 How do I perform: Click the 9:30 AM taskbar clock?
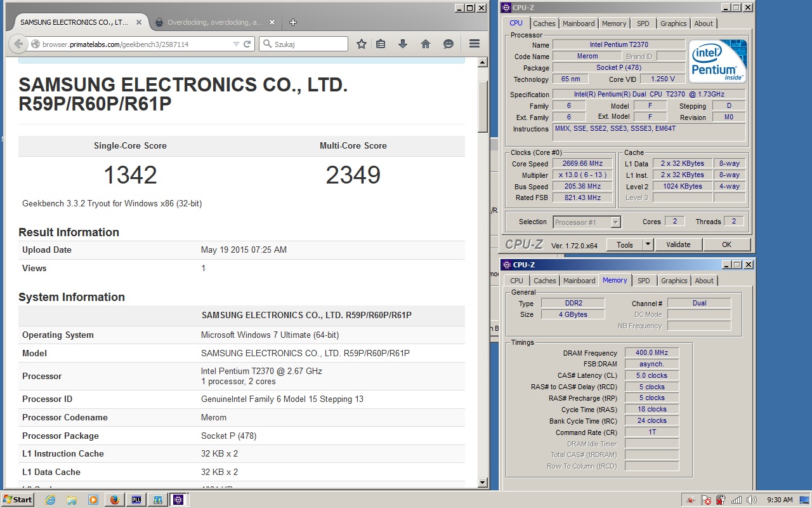[780, 500]
